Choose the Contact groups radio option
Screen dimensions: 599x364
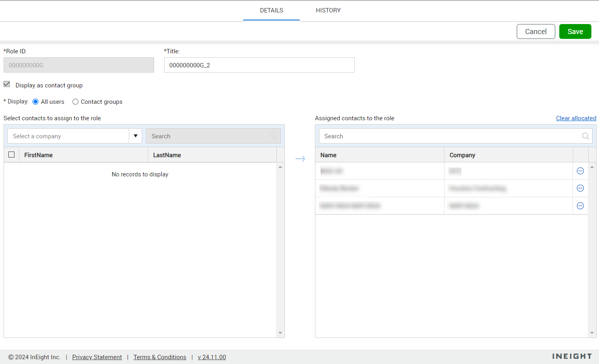pos(75,102)
